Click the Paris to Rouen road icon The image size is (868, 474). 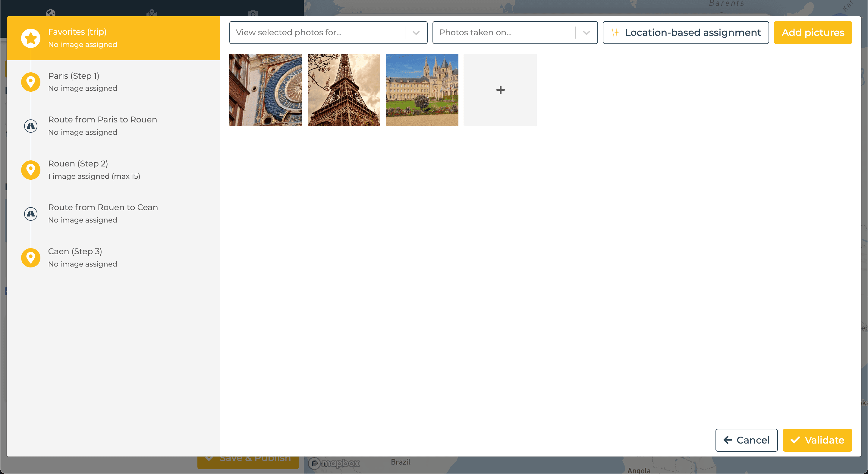31,126
